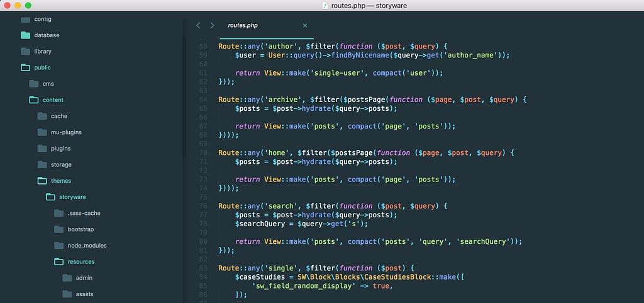Close the routes.php tab
644x303 pixels.
305,25
